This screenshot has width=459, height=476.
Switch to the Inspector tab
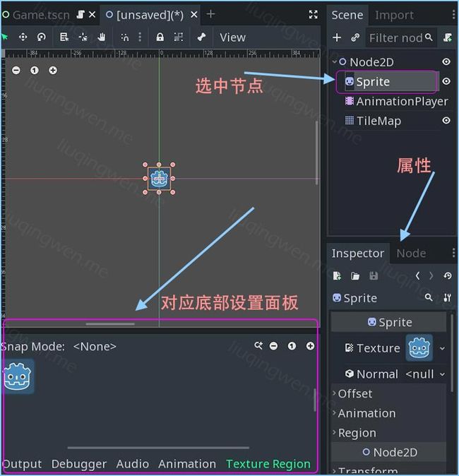tap(357, 253)
